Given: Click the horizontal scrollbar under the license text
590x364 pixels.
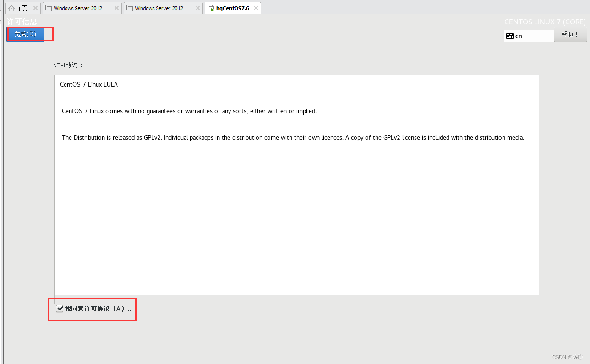Looking at the screenshot, I should 296,299.
